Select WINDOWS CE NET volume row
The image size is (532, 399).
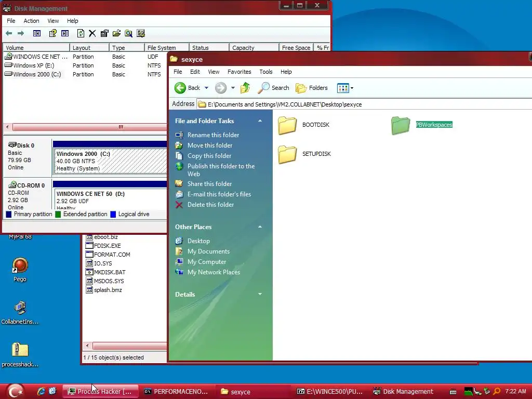click(85, 57)
